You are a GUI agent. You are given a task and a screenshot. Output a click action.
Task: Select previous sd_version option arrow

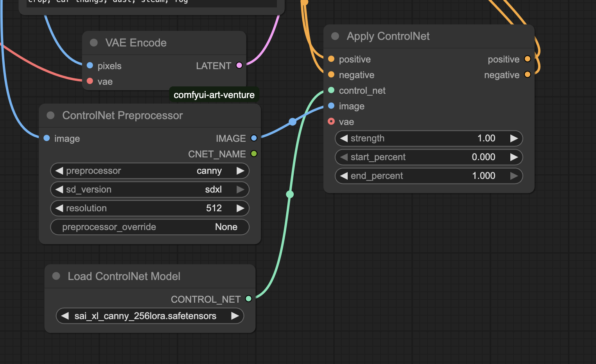click(59, 189)
